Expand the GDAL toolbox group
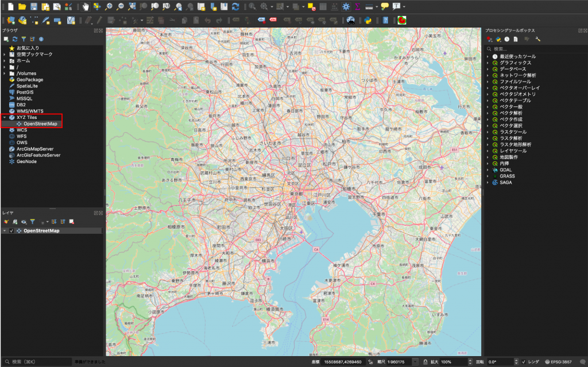 (x=488, y=170)
